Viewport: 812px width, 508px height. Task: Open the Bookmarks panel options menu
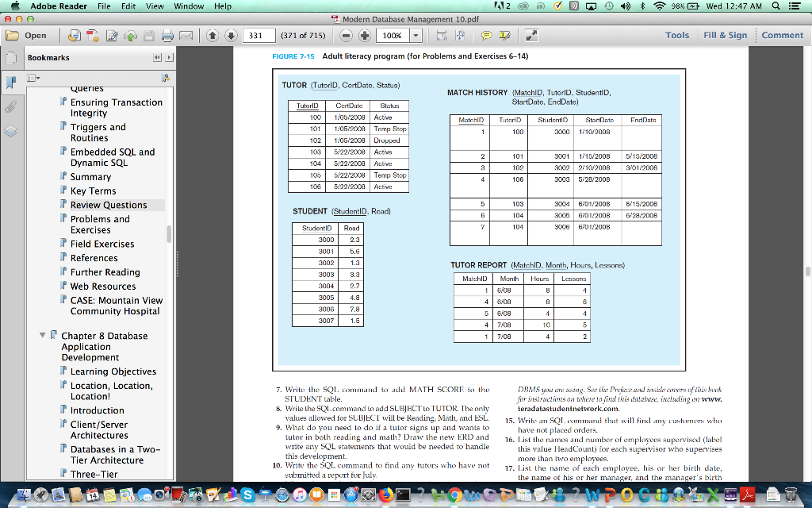(32, 77)
